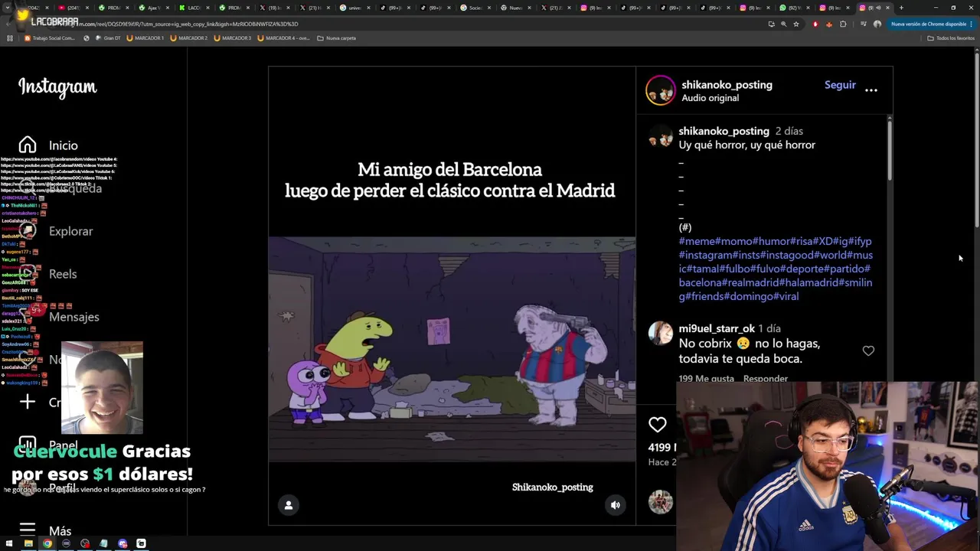Like the post with heart icon

658,425
